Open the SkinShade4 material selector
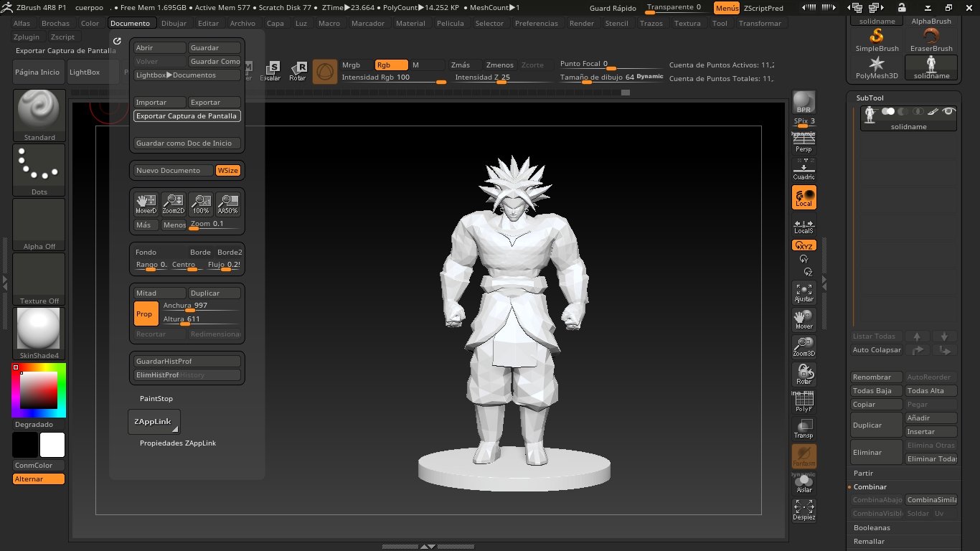This screenshot has height=551, width=980. [39, 334]
